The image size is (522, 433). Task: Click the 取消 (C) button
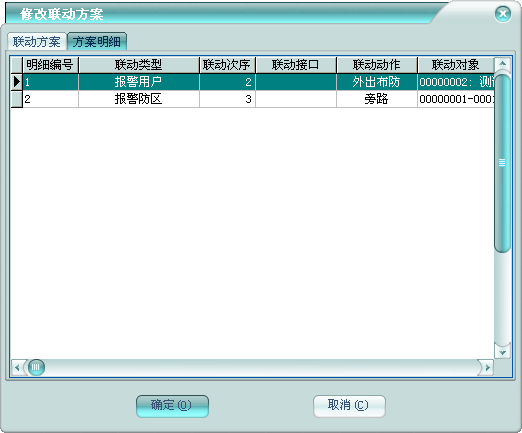click(349, 406)
